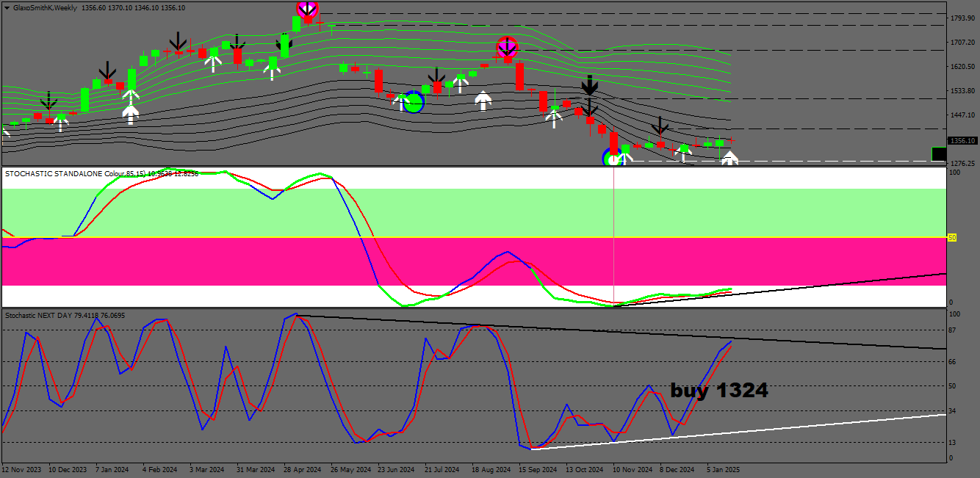980x478 pixels.
Task: Select the black down arrow above January 2024 candle
Action: pyautogui.click(x=108, y=70)
